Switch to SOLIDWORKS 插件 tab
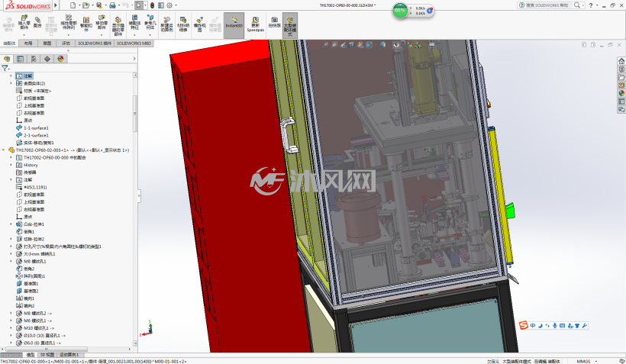Screen dimensions: 626x364 tap(95, 43)
